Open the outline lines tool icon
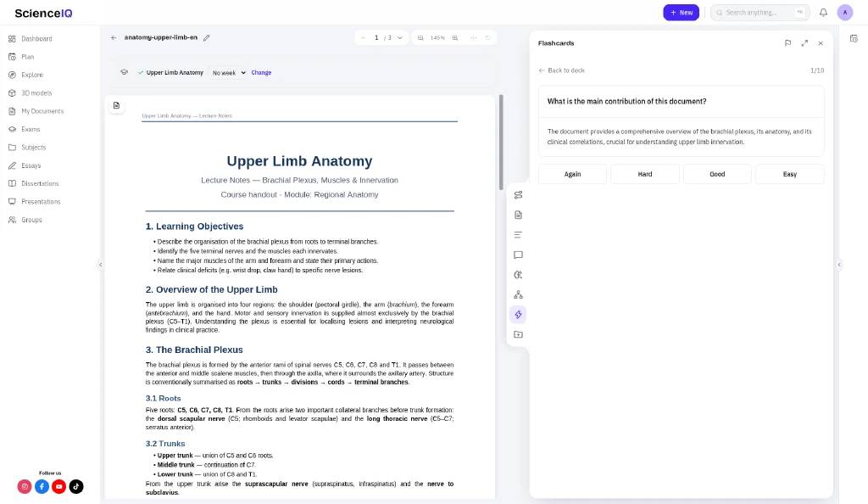Image resolution: width=868 pixels, height=504 pixels. click(x=518, y=235)
